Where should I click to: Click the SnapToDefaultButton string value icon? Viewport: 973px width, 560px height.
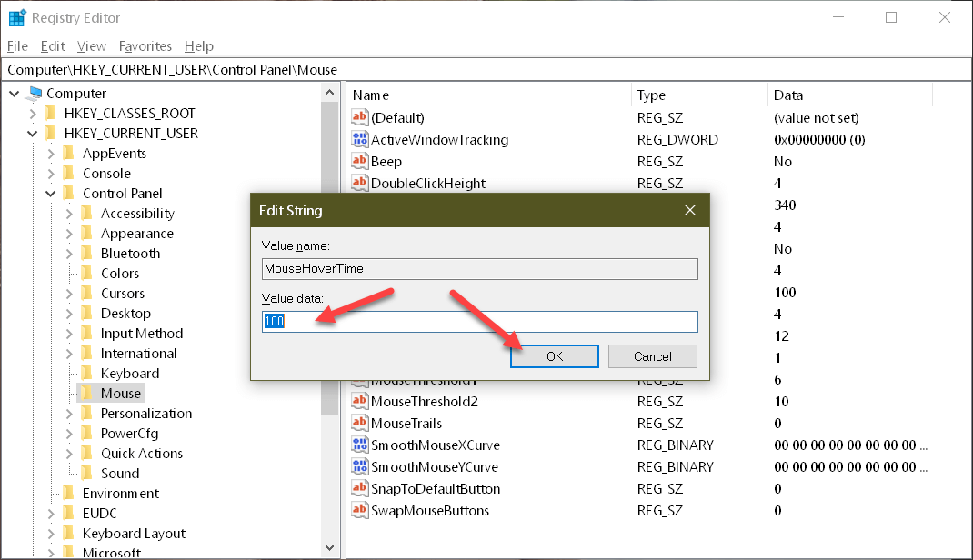[360, 488]
